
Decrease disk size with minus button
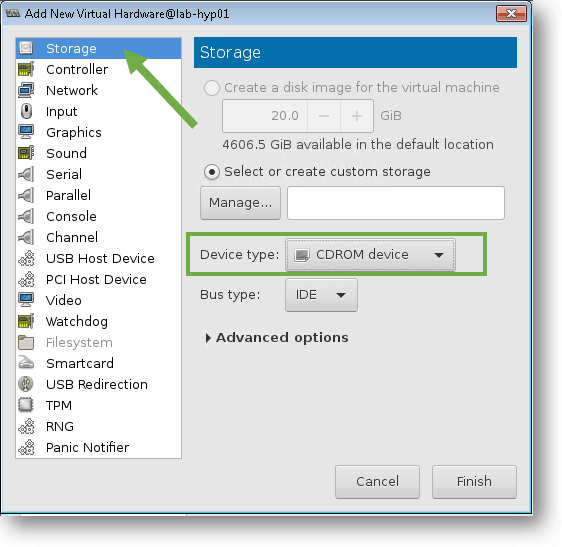pos(324,116)
